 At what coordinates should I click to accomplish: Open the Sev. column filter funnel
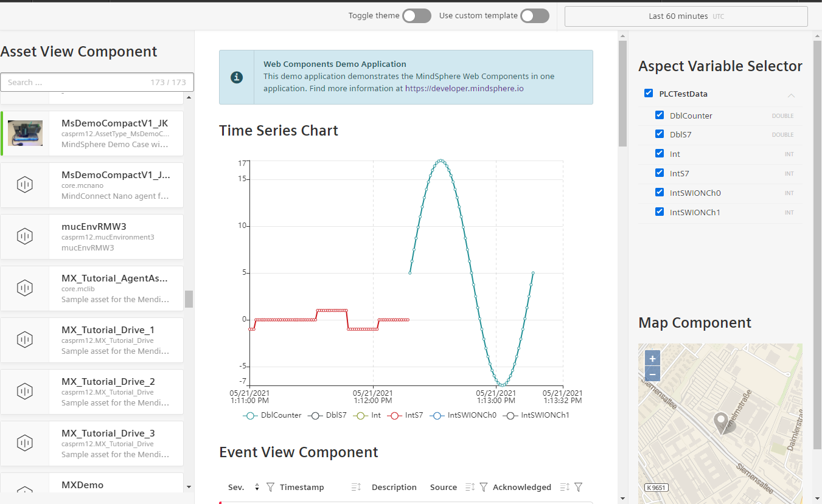tap(271, 487)
